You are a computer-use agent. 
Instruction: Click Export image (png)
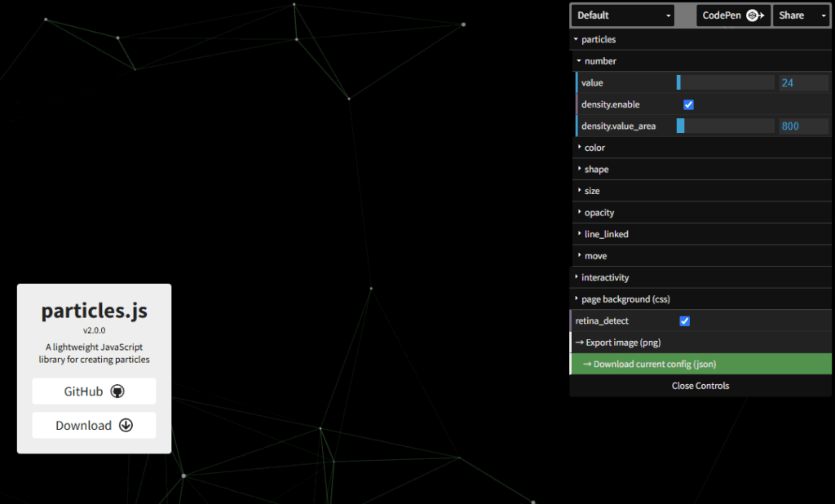tap(701, 343)
